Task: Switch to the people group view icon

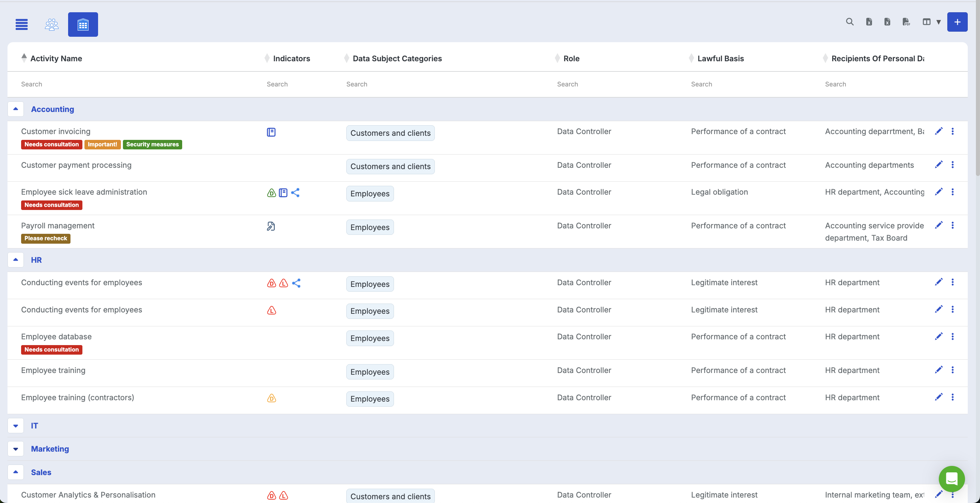Action: click(x=52, y=24)
